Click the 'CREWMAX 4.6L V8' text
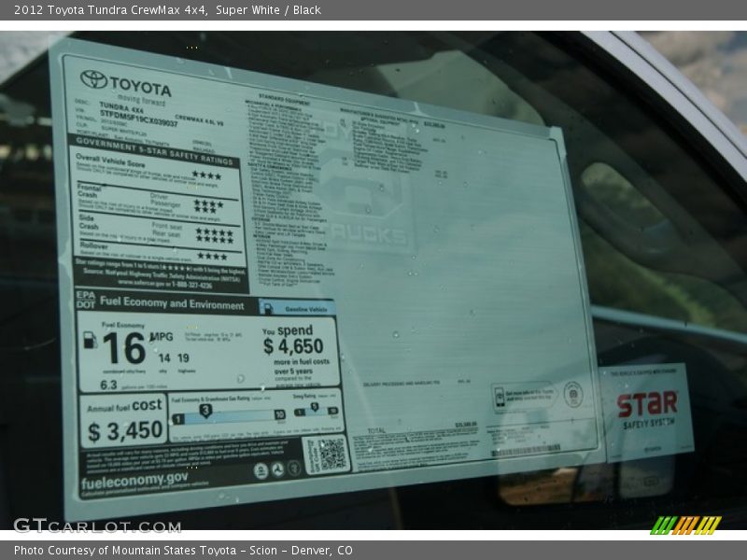Image resolution: width=747 pixels, height=560 pixels. (x=199, y=120)
